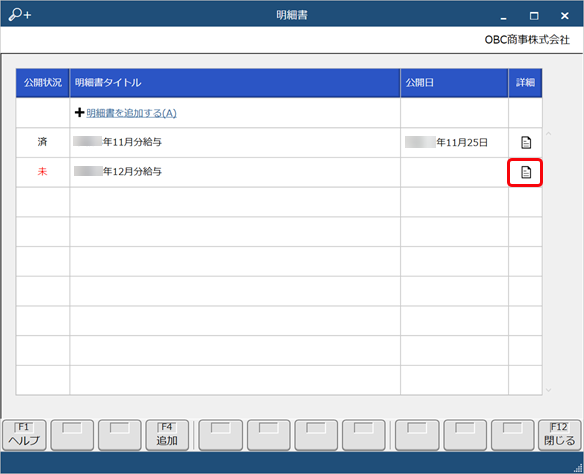Select the 年11月分給与 title cell

pos(235,142)
